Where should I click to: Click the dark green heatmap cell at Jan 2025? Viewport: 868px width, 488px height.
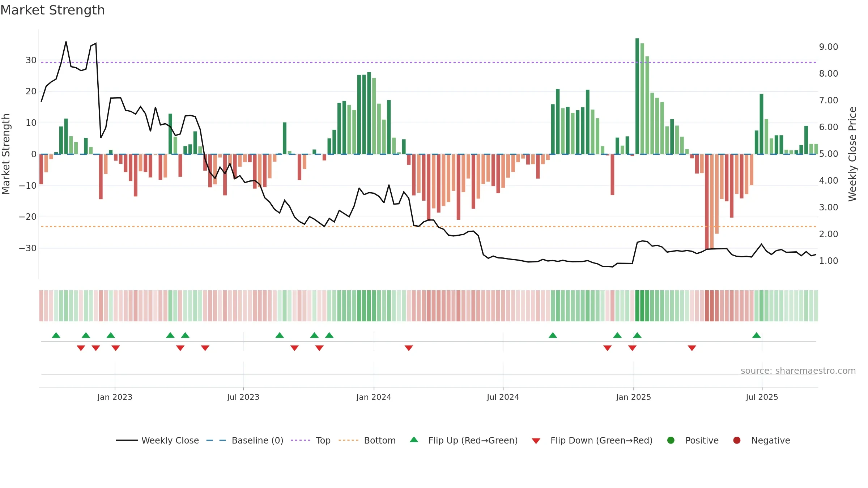point(637,306)
